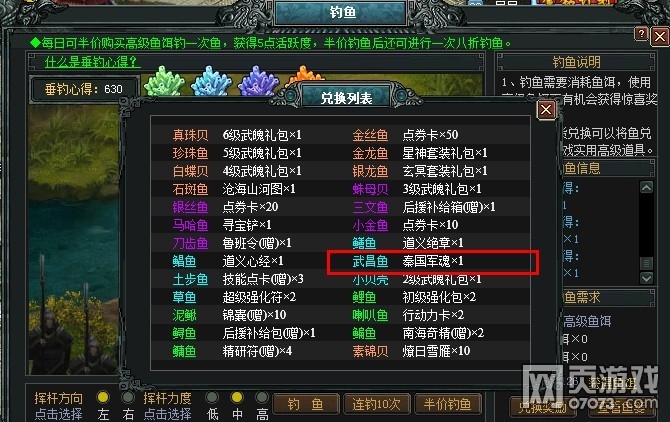Click the fish info scrollbar thumb
Image resolution: width=670 pixels, height=422 pixels.
coord(646,263)
